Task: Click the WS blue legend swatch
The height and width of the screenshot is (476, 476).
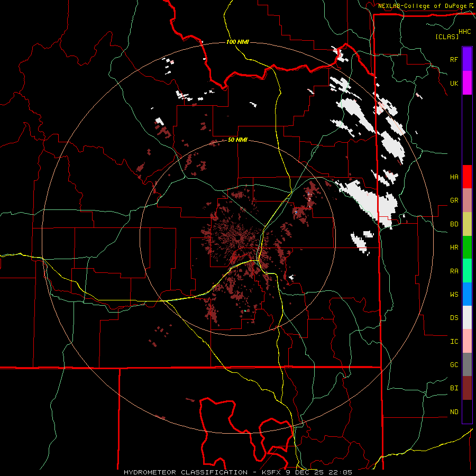Action: pos(467,294)
